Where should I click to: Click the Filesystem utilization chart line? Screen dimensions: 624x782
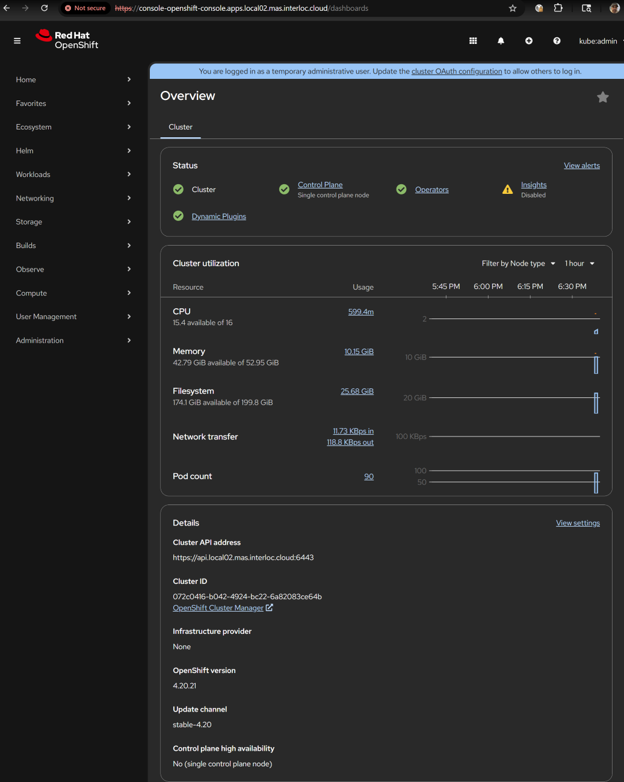514,397
